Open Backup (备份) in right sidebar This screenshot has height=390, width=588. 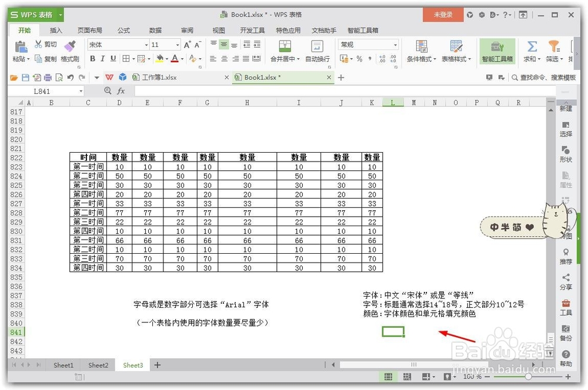click(566, 332)
